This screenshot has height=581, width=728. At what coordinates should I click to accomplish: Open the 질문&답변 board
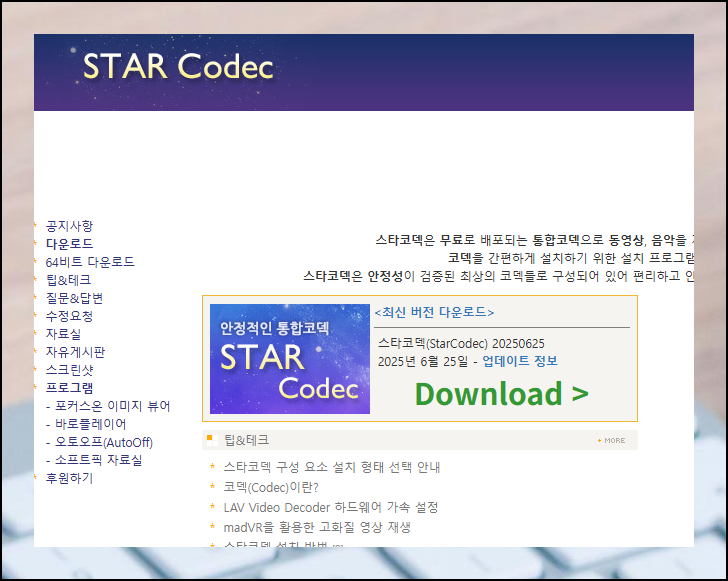[x=74, y=298]
